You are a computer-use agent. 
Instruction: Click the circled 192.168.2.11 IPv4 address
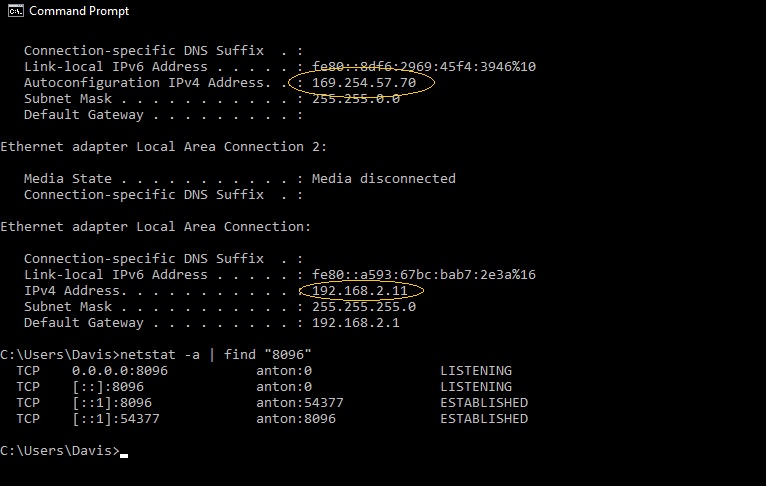tap(360, 291)
